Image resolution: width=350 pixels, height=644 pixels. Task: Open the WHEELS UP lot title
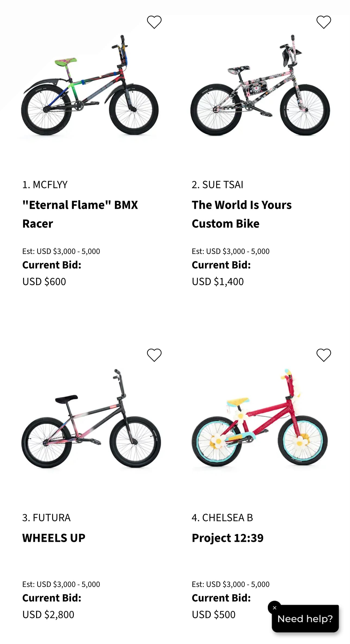(x=54, y=538)
